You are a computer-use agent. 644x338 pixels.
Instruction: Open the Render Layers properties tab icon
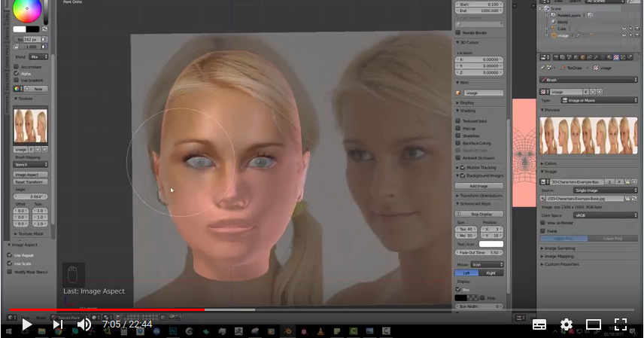click(562, 57)
